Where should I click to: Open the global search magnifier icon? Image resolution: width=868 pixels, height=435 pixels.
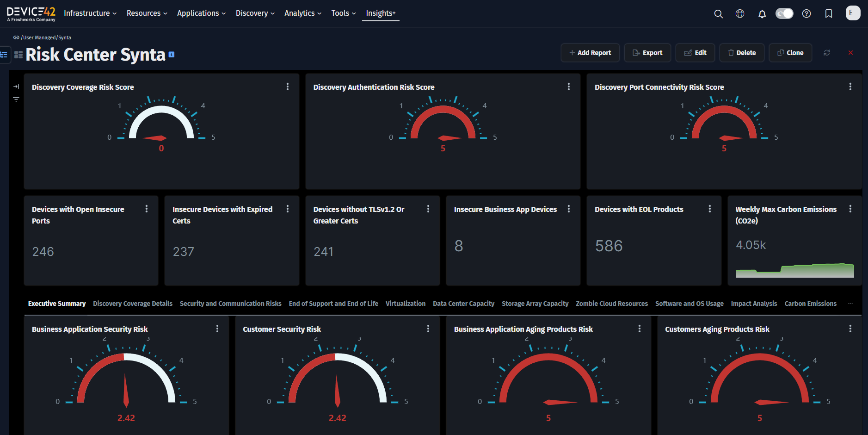[718, 14]
